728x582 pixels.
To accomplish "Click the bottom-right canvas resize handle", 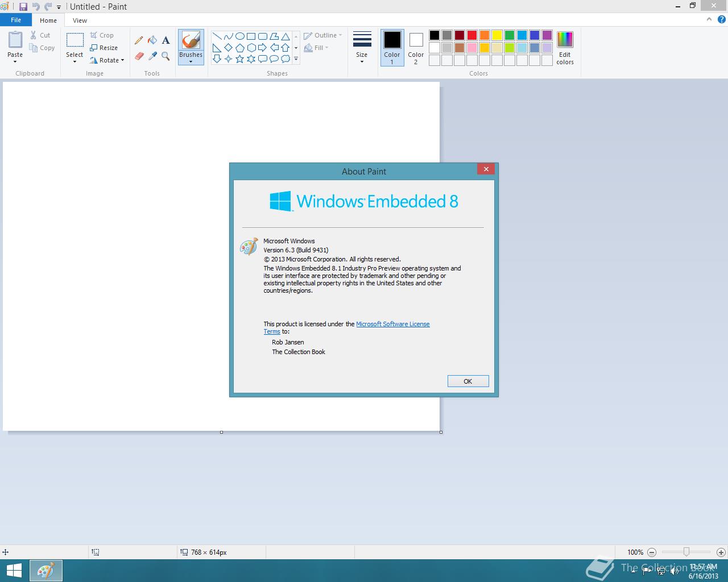I will pos(441,432).
